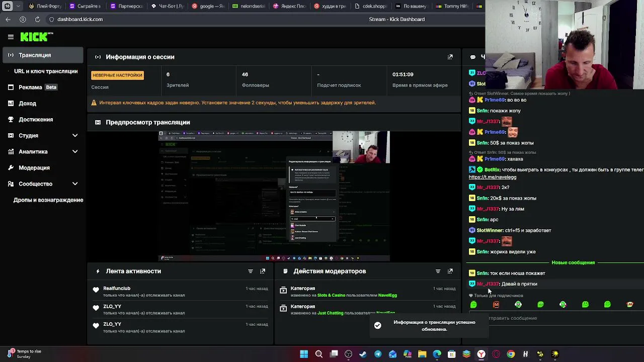The image size is (644, 362).
Task: Filter the Действия модераторов list
Action: (x=438, y=271)
